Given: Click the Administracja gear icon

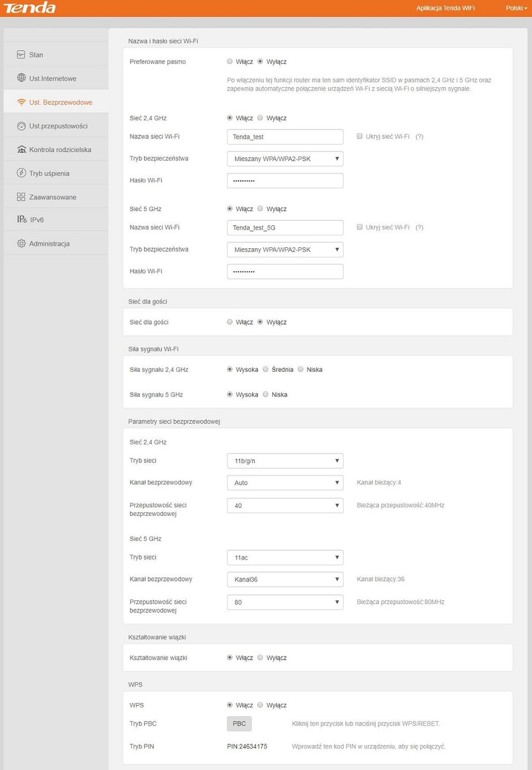Looking at the screenshot, I should pos(21,243).
